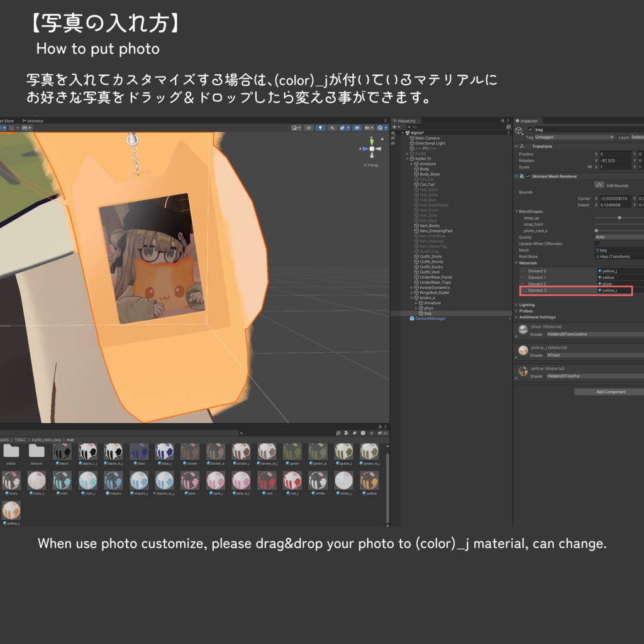Select the pink_w_j material thumbnail
The height and width of the screenshot is (644, 644).
[x=241, y=481]
